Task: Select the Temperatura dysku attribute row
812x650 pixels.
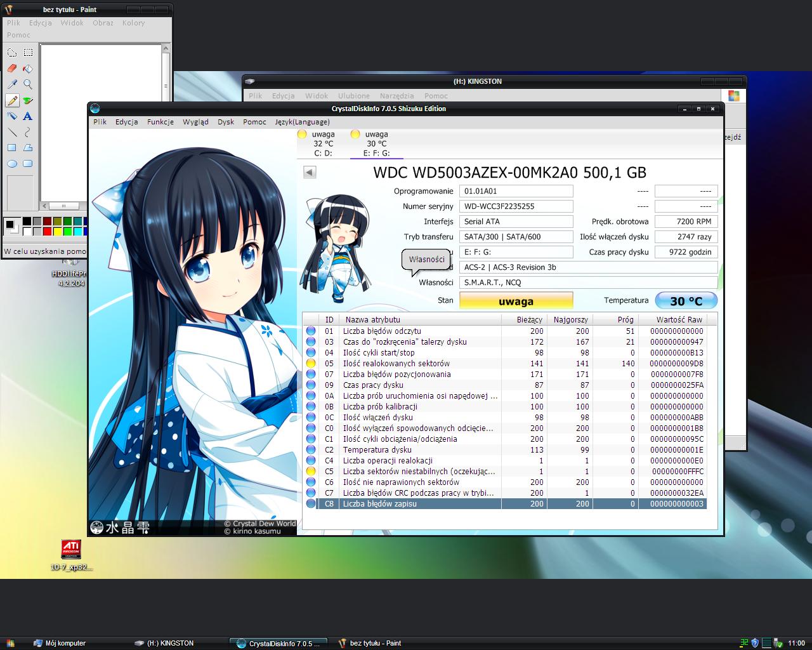Action: tap(504, 449)
